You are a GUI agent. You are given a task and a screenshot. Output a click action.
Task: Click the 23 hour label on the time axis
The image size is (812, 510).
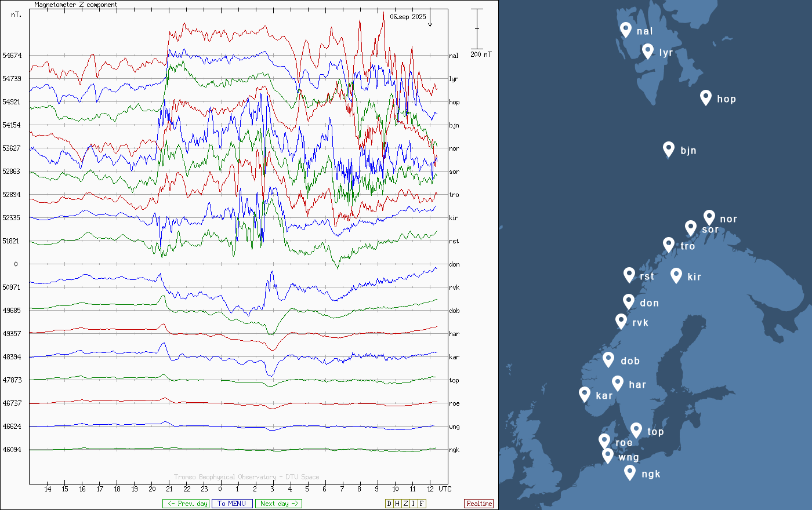204,489
